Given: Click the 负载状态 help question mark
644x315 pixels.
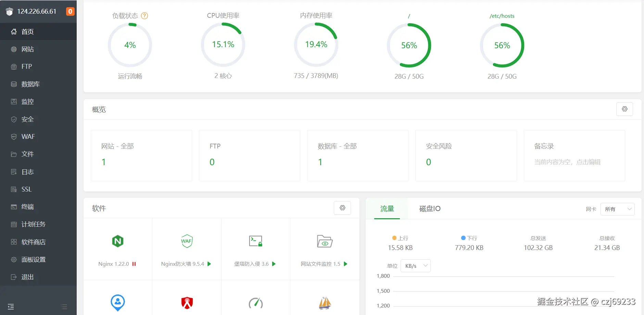Looking at the screenshot, I should (144, 16).
